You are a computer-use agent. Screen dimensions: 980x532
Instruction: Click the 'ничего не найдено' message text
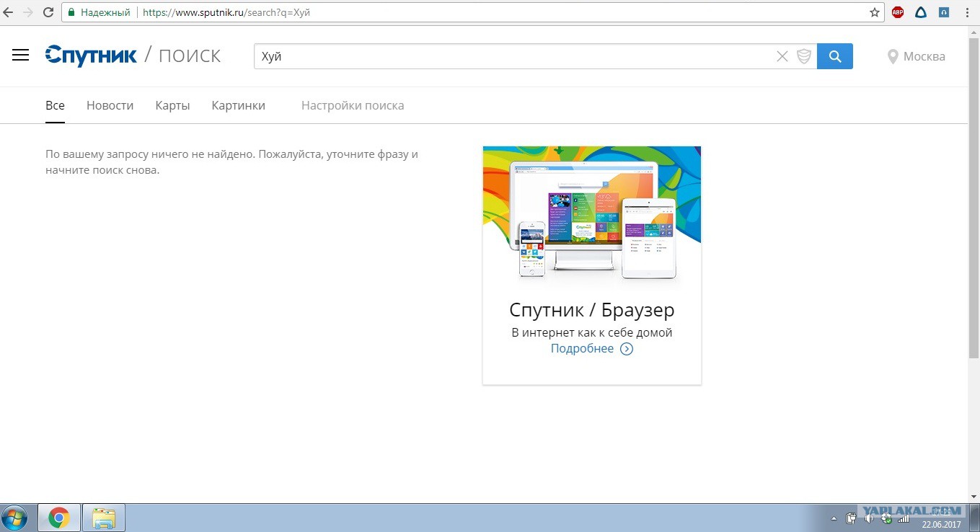click(231, 162)
